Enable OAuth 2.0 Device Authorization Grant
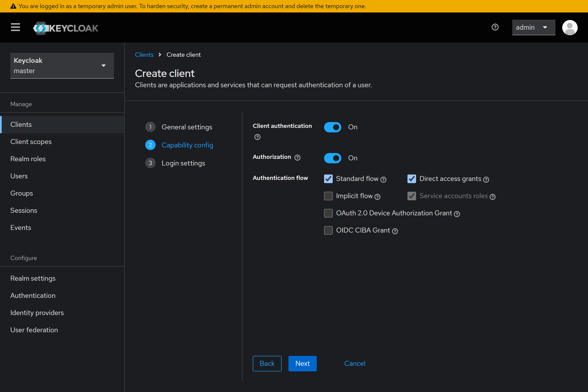588x392 pixels. 328,213
